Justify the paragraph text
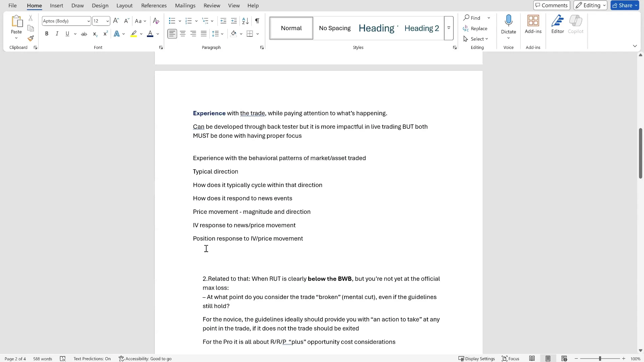 tap(204, 34)
